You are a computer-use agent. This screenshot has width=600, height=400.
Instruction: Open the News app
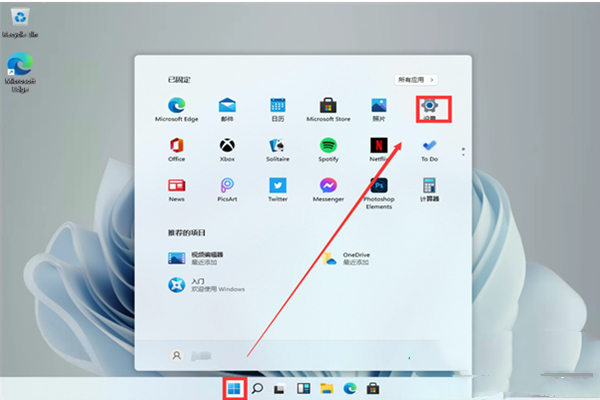click(176, 190)
